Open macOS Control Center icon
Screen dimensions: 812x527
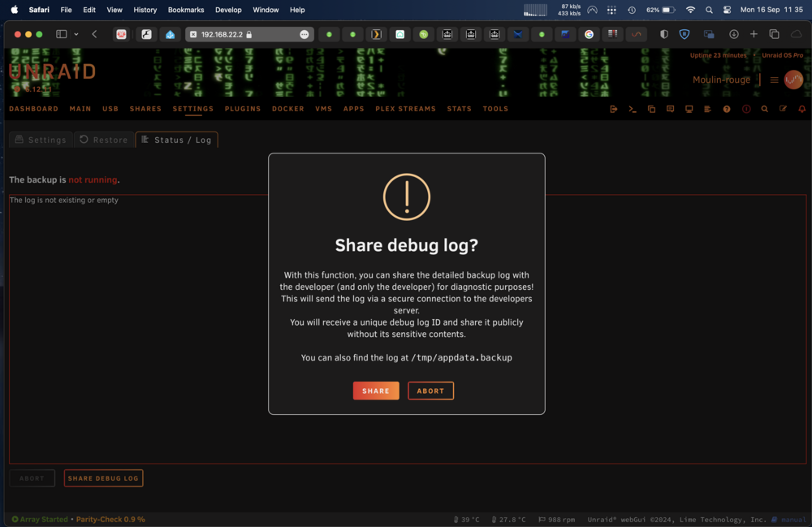[727, 10]
